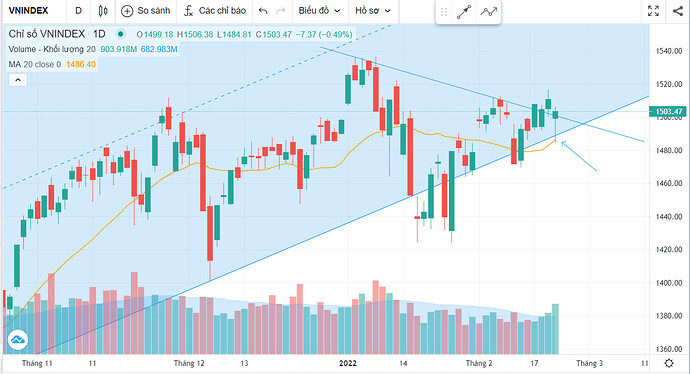Click the blue chart logo badge
The image size is (690, 374).
[x=18, y=340]
